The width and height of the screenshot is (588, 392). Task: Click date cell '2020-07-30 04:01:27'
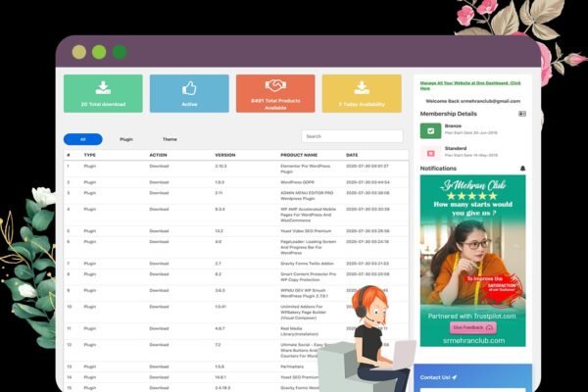pos(367,166)
